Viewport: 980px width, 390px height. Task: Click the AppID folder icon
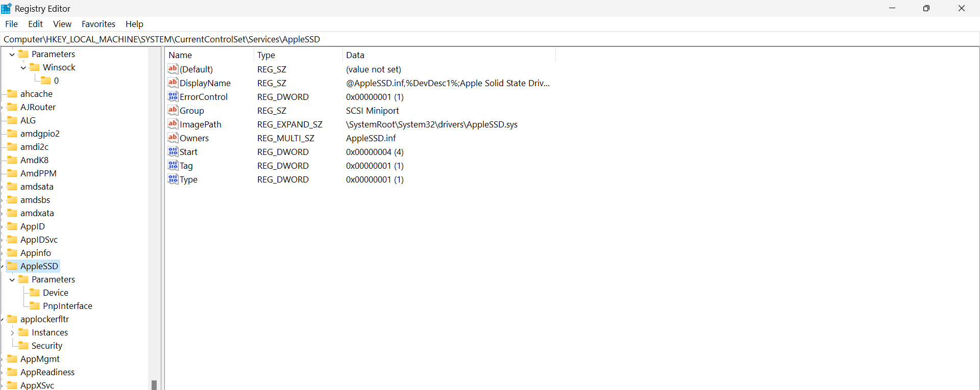[12, 226]
